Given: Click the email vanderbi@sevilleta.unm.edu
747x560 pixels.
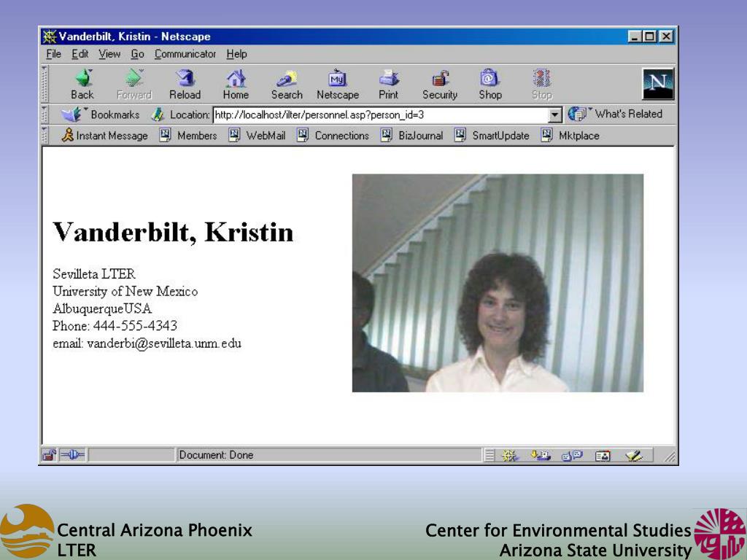Looking at the screenshot, I should coord(164,343).
